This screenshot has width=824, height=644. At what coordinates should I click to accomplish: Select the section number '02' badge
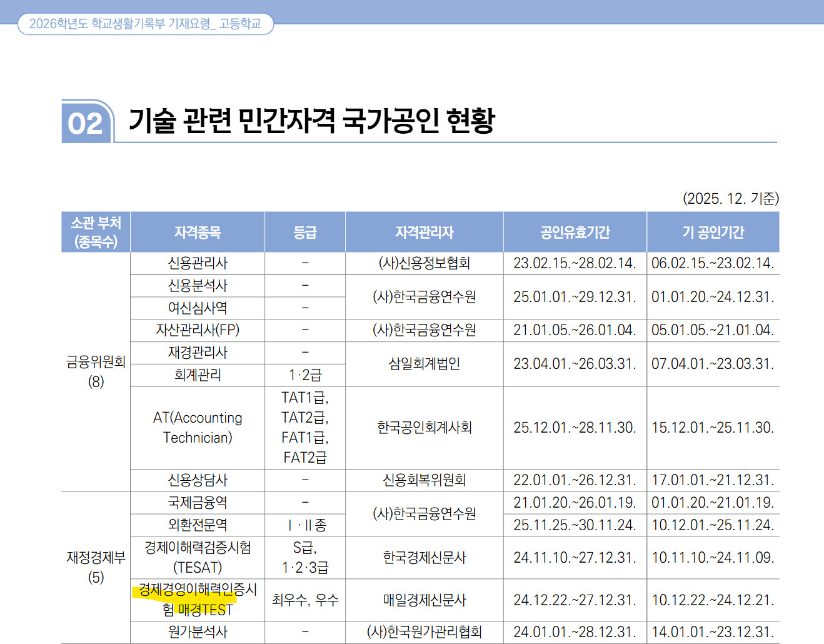(86, 122)
